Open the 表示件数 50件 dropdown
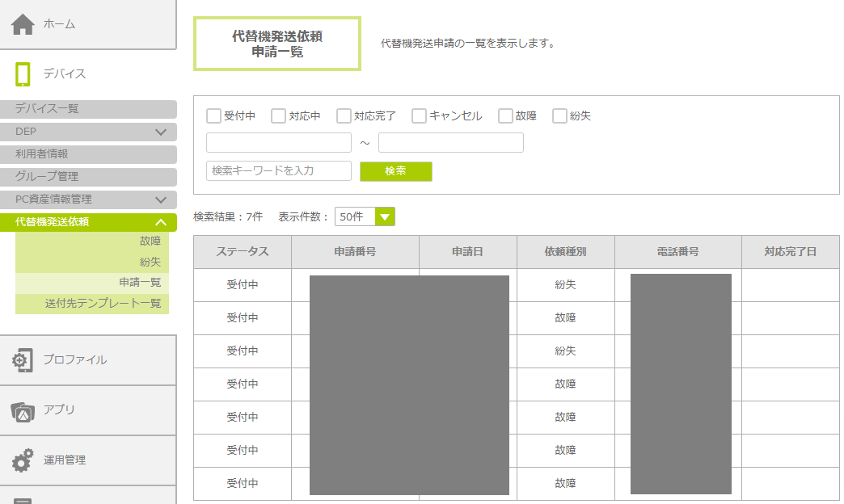 pyautogui.click(x=385, y=216)
